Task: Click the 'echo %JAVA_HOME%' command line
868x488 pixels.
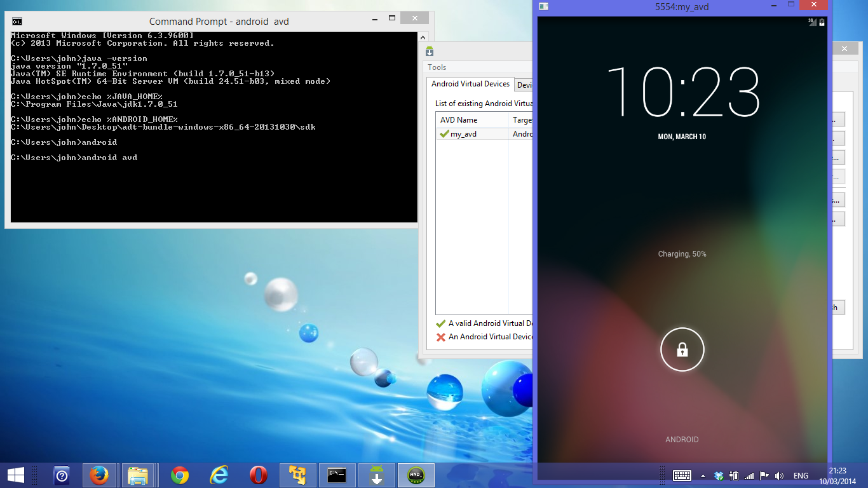Action: click(87, 97)
